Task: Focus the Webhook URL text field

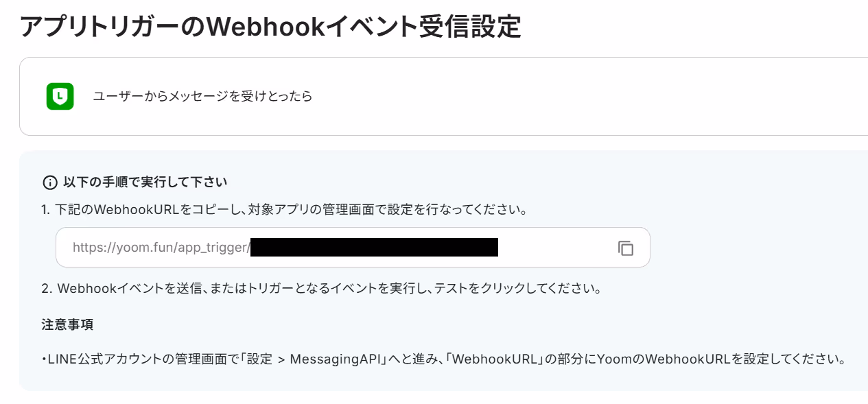Action: pyautogui.click(x=353, y=247)
